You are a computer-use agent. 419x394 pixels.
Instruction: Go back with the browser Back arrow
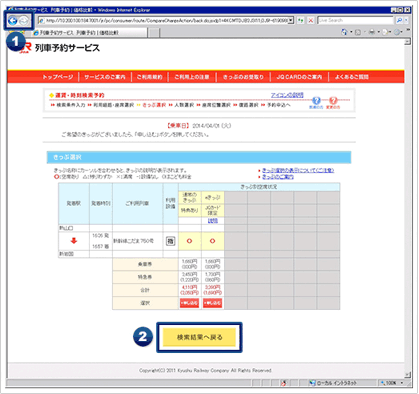pos(12,21)
